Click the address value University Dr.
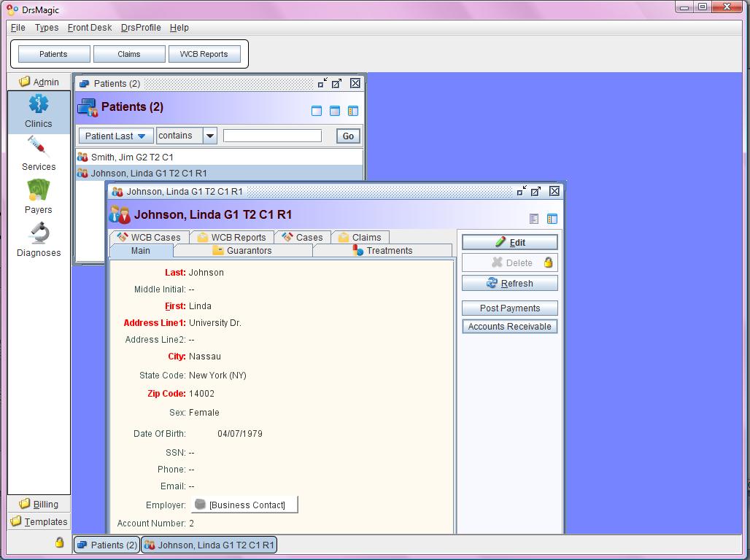This screenshot has width=750, height=560. [214, 323]
